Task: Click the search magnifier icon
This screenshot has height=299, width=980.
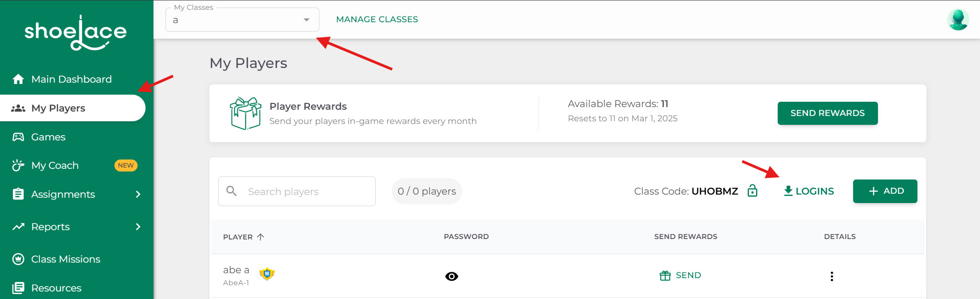Action: 232,191
